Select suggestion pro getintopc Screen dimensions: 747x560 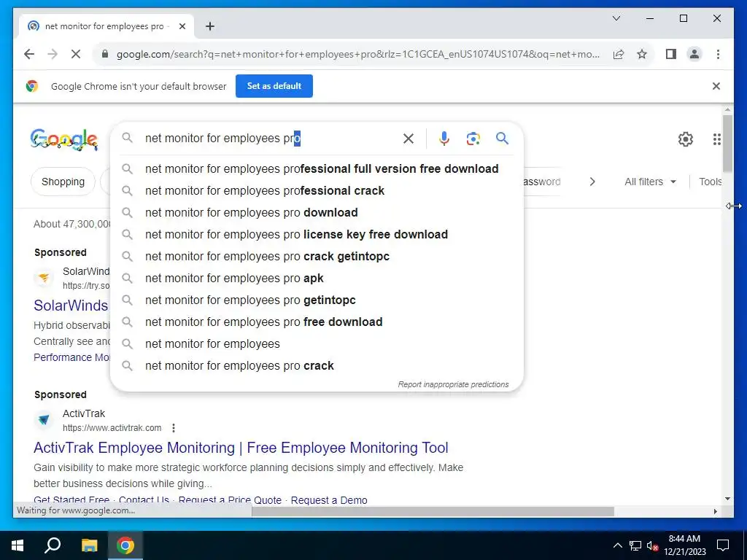tap(317, 300)
